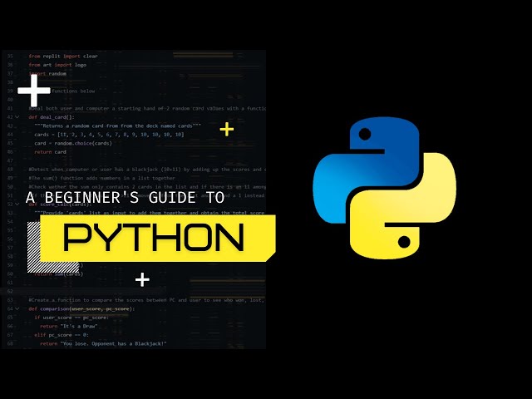Click the "cards = [11, 2, 3, 4..." list line
The height and width of the screenshot is (399, 532).
coord(109,135)
